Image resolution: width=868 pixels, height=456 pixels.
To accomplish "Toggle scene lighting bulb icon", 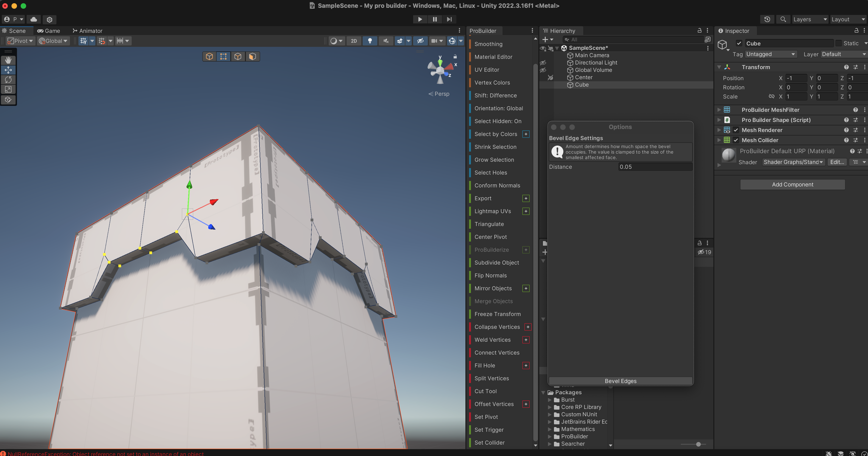I will (x=370, y=41).
